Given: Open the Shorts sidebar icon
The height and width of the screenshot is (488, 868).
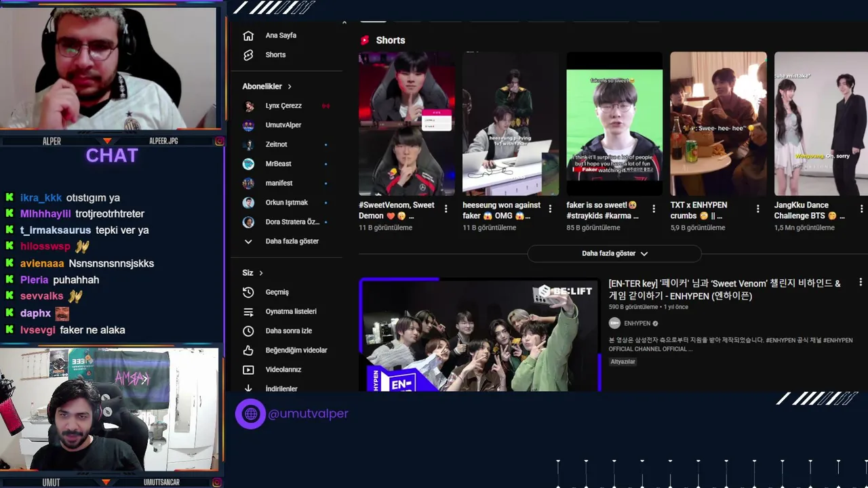Looking at the screenshot, I should (248, 55).
